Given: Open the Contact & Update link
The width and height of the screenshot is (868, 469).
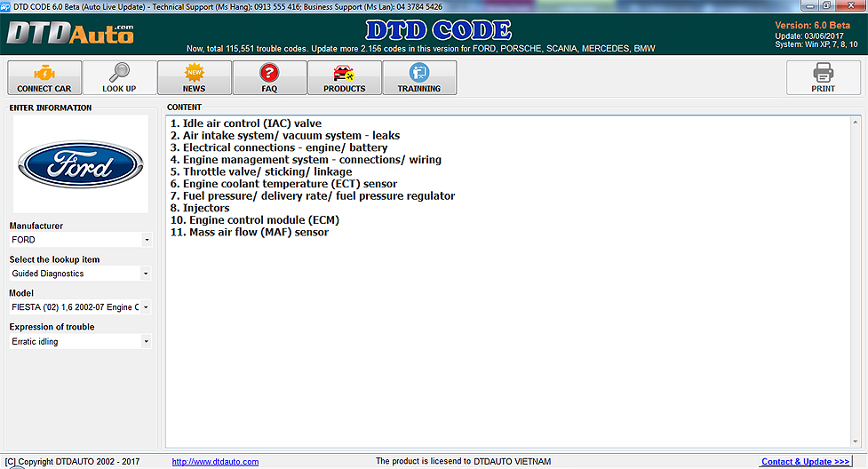Looking at the screenshot, I should (x=805, y=462).
